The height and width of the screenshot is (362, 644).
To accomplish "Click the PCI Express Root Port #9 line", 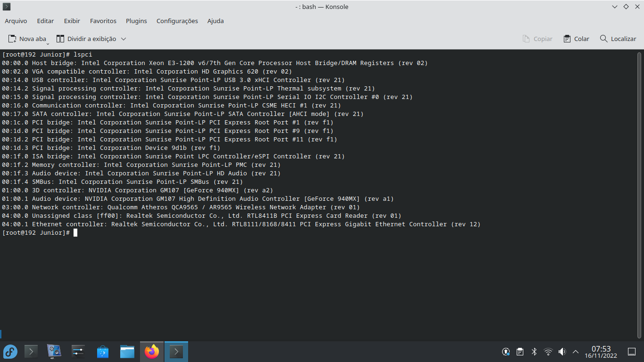I will (168, 131).
